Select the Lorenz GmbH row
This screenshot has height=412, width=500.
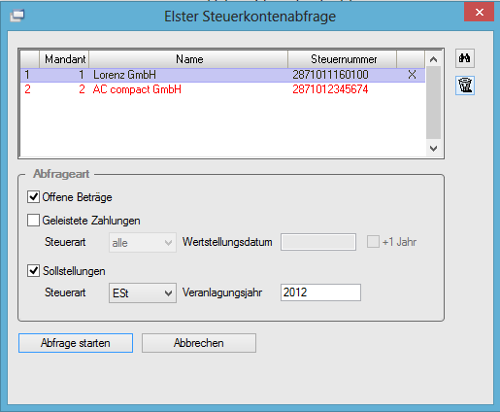point(223,75)
